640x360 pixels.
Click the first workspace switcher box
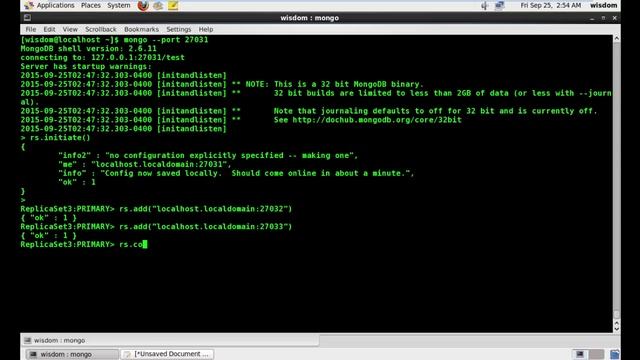(580, 354)
